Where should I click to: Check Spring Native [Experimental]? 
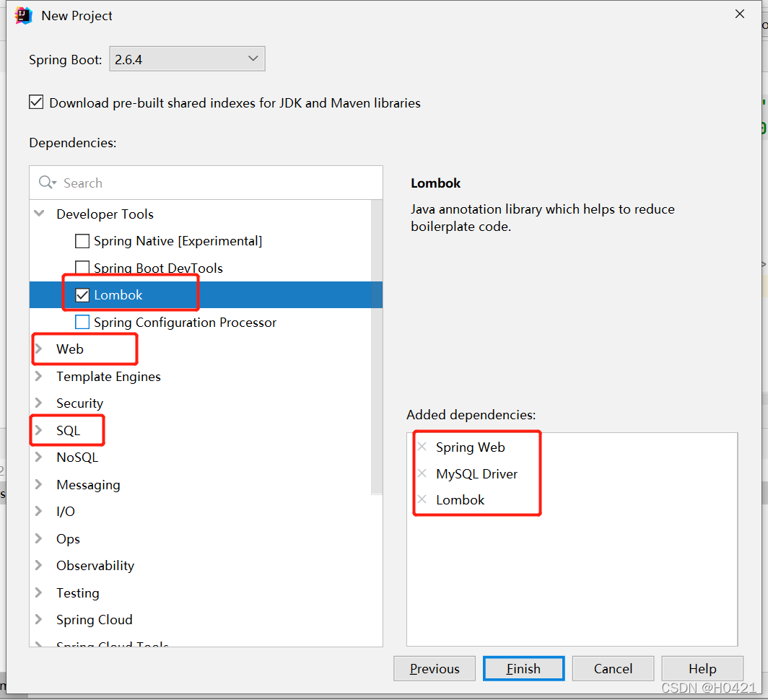[x=82, y=241]
